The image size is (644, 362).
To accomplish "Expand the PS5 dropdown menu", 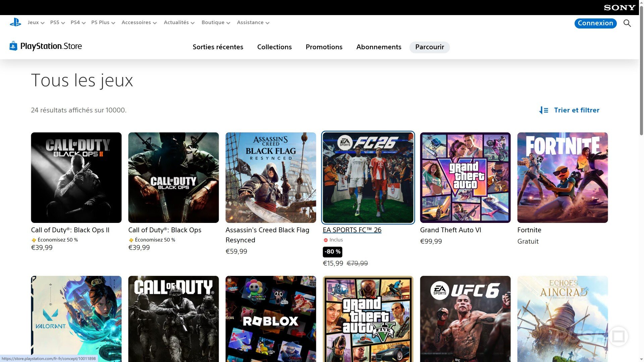I will (x=57, y=22).
